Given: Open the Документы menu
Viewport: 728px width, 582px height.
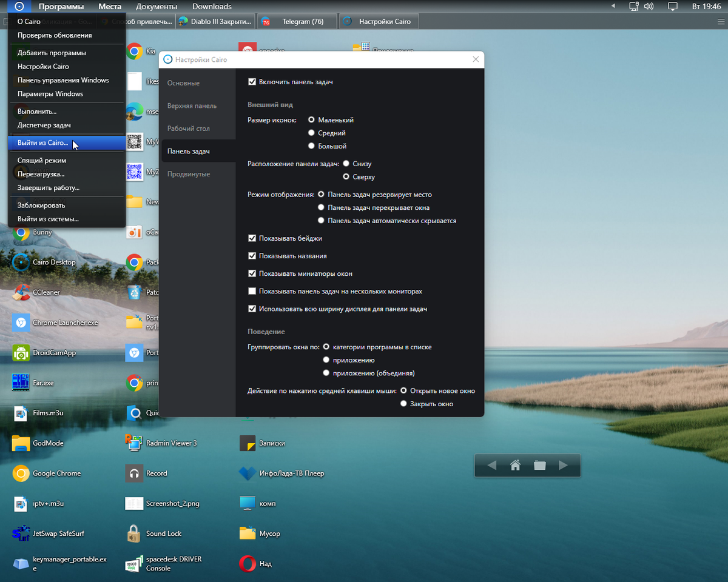Looking at the screenshot, I should click(x=157, y=6).
